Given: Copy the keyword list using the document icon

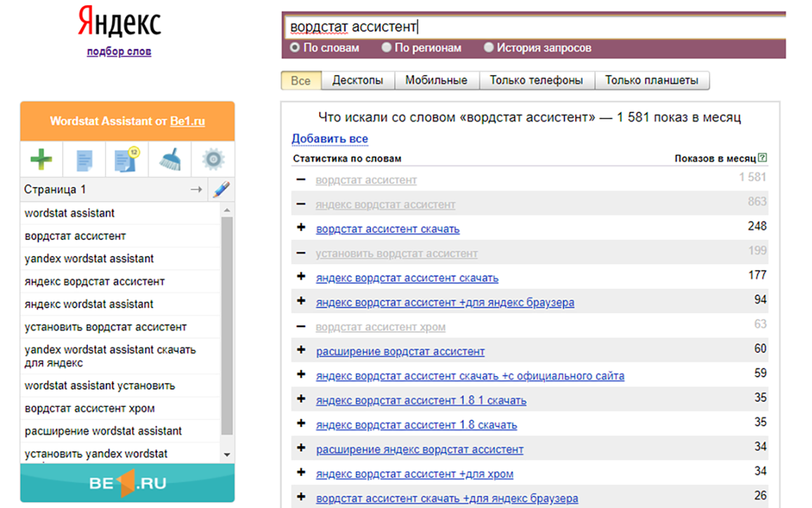Looking at the screenshot, I should point(83,159).
